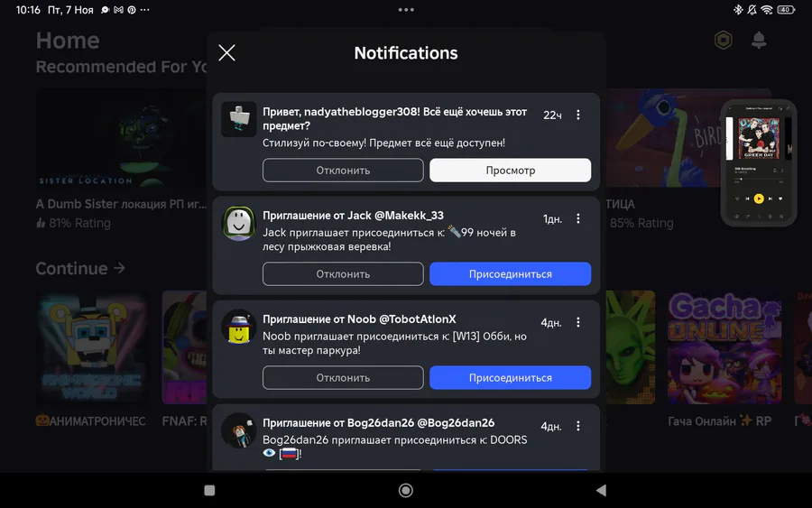Like the track with the heart icon
Image resolution: width=812 pixels, height=508 pixels.
780,199
